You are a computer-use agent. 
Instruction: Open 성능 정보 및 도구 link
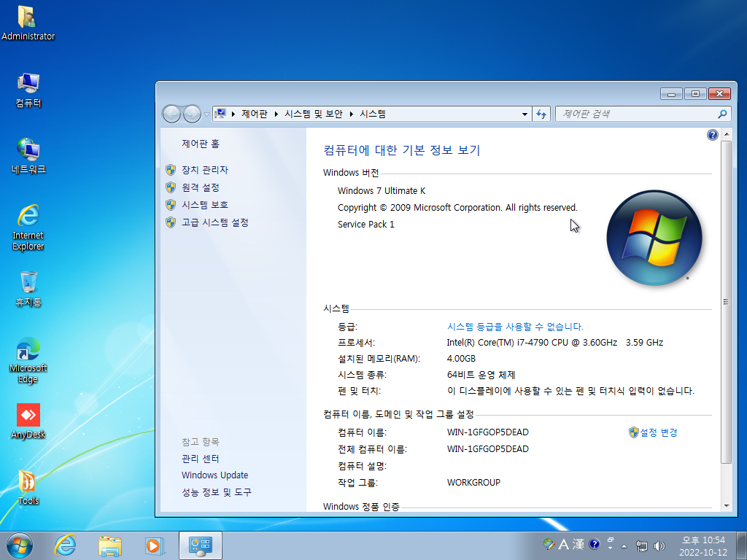click(216, 492)
